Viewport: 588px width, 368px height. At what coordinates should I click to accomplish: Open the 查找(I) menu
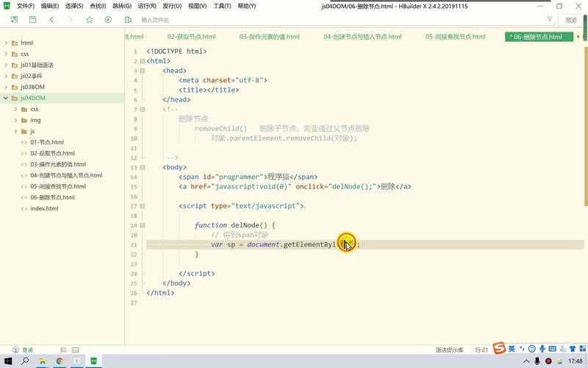[x=98, y=6]
